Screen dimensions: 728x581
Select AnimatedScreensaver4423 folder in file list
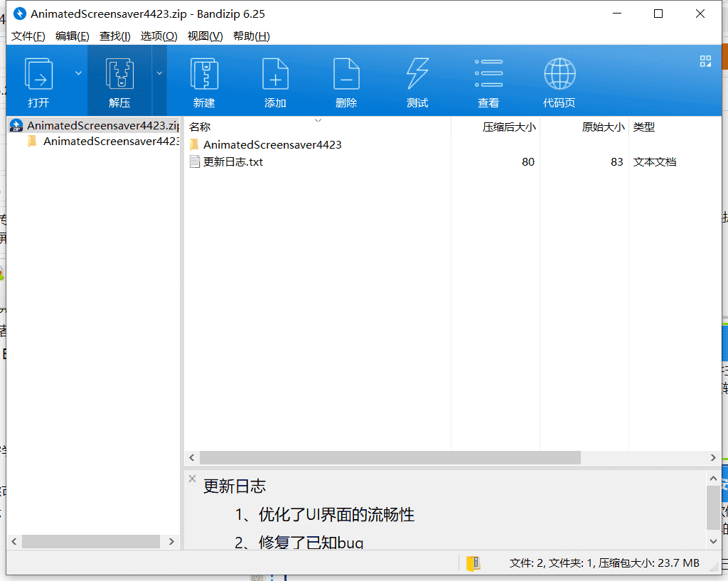[272, 145]
